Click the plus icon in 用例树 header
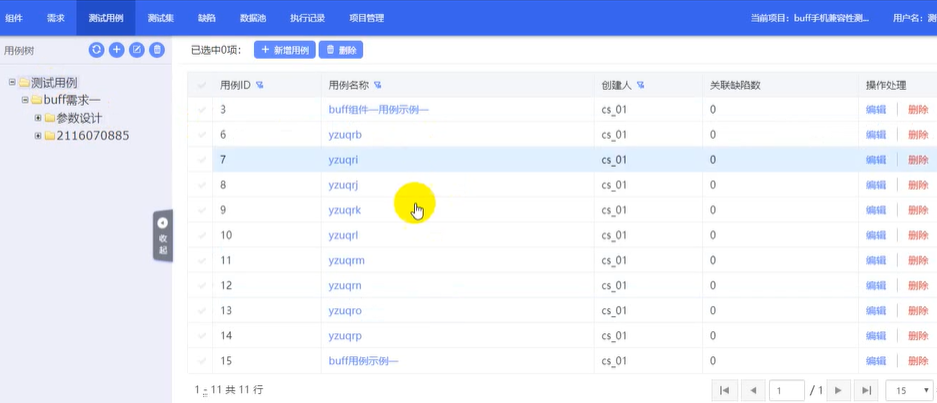Viewport: 937px width, 403px height. coord(116,50)
